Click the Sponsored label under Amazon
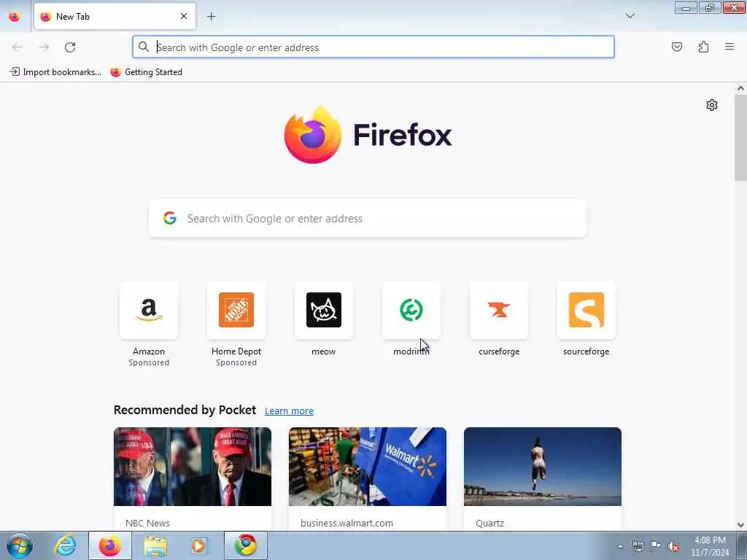Viewport: 747px width, 560px height. coord(149,362)
